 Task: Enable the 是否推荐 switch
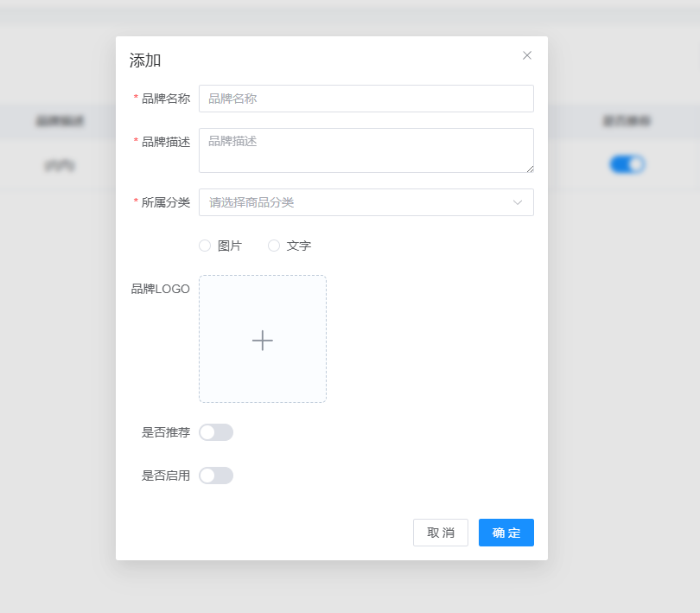click(216, 432)
